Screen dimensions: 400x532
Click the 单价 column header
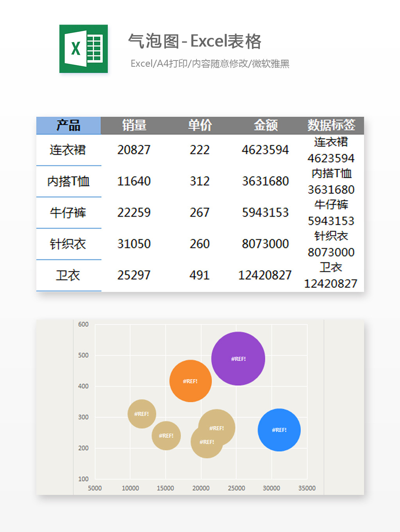pyautogui.click(x=200, y=125)
